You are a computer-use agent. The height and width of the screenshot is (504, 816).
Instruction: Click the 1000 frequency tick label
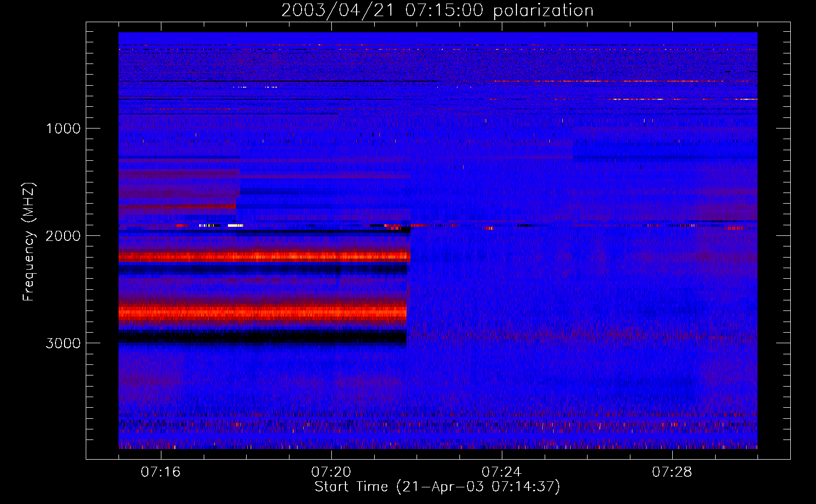click(63, 129)
